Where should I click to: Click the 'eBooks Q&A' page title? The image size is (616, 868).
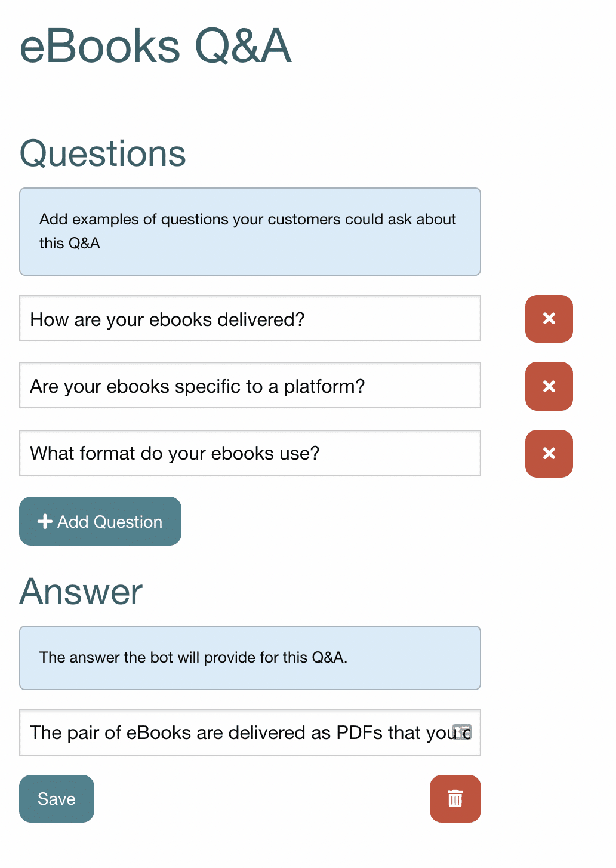pos(155,47)
